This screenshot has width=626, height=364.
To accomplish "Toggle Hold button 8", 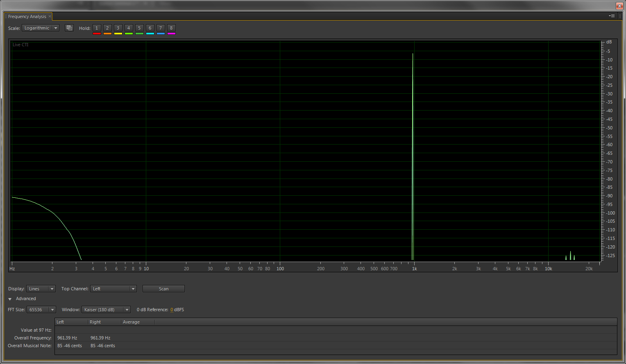I will 171,28.
